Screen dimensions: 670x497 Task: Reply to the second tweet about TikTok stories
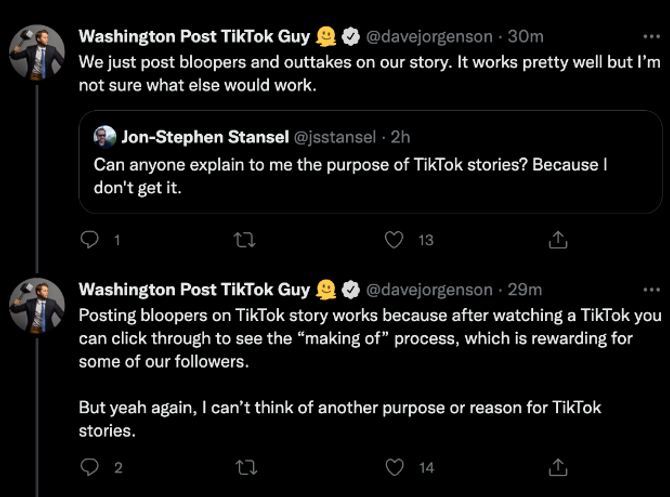coord(89,467)
